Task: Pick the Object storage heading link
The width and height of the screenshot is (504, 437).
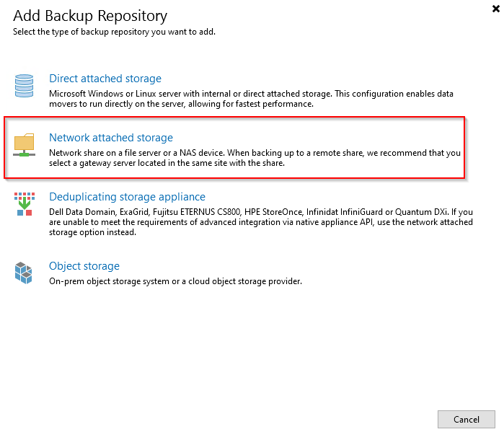Action: 84,266
